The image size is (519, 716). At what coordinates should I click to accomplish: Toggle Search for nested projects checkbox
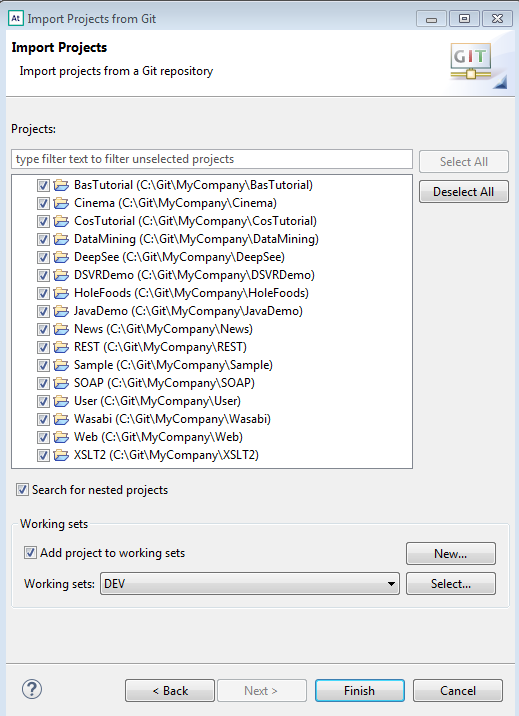[x=22, y=490]
